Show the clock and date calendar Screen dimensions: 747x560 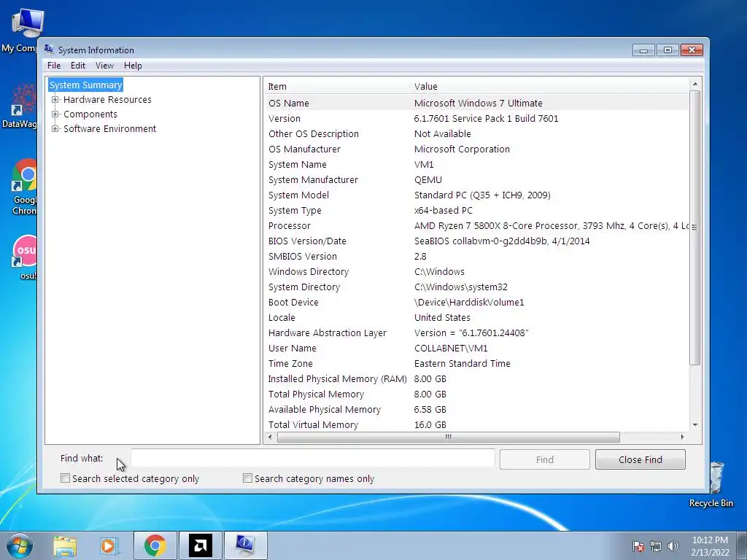click(x=710, y=546)
